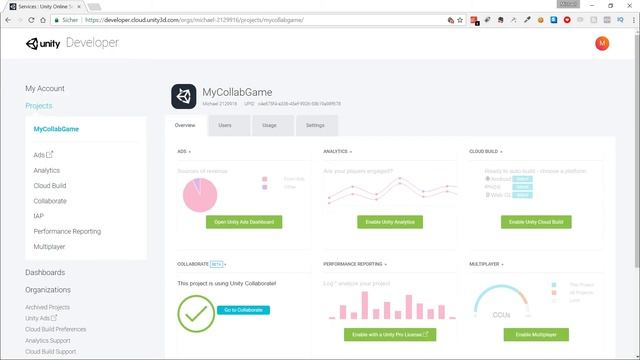Bookmark this page with the star
The height and width of the screenshot is (360, 640).
(x=460, y=20)
